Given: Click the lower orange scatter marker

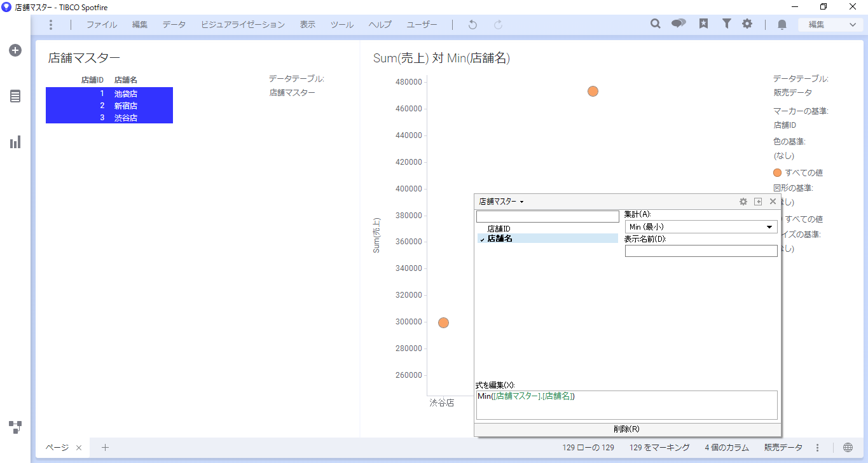Looking at the screenshot, I should (x=443, y=322).
